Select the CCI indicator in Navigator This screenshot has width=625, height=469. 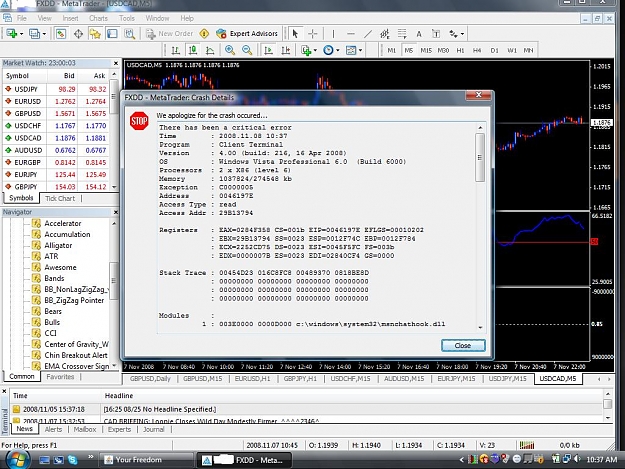click(x=50, y=333)
